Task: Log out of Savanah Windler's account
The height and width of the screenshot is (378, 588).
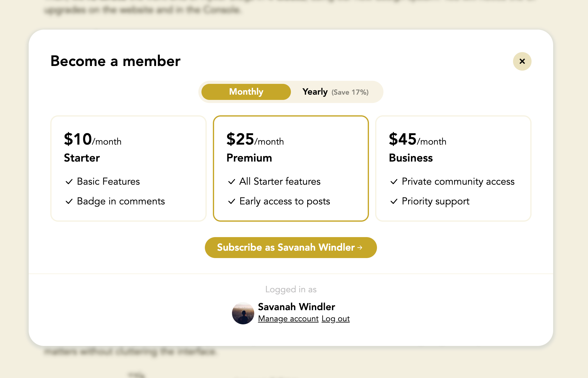Action: pyautogui.click(x=335, y=318)
